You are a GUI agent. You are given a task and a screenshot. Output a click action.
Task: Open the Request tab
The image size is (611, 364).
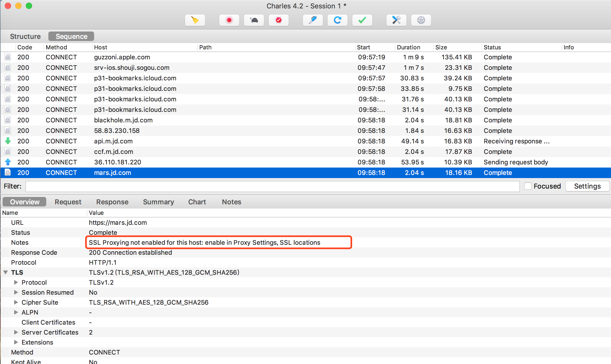[68, 202]
